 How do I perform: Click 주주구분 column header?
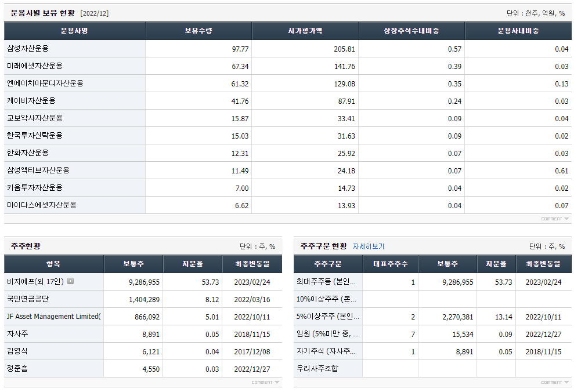click(x=328, y=264)
